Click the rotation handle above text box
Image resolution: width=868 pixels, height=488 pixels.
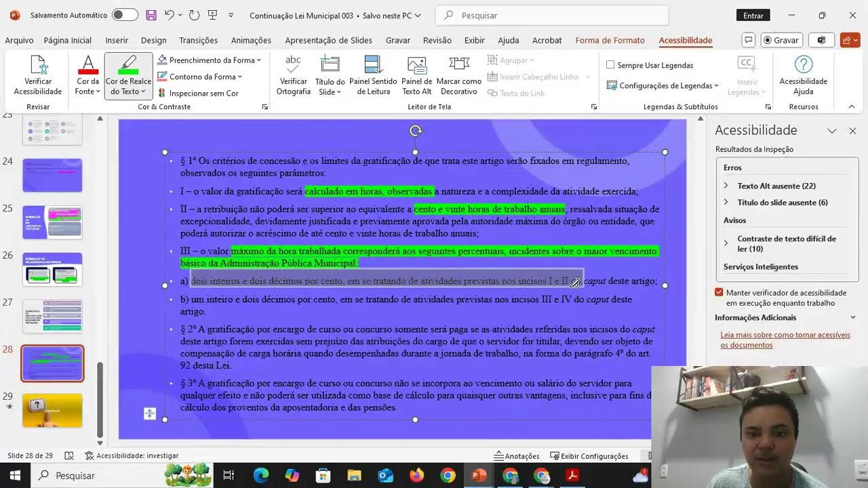416,131
